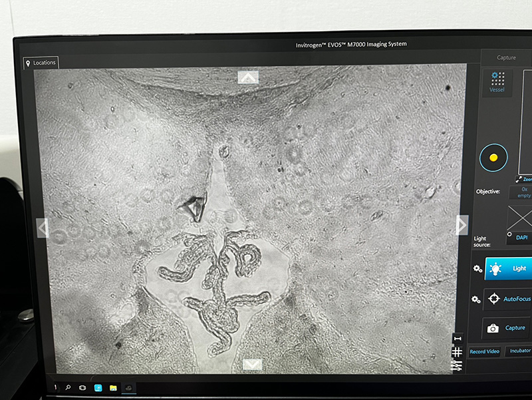Toggle the scale bar measurement icon
The width and height of the screenshot is (532, 400).
pyautogui.click(x=457, y=339)
